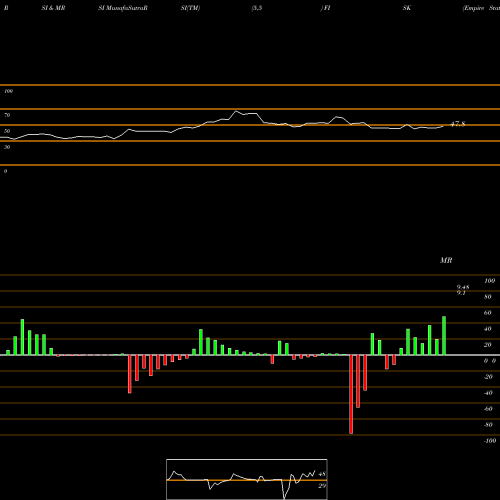The width and height of the screenshot is (500, 500).
Task: Click the tallest red MR bar near -100
Action: point(351,394)
